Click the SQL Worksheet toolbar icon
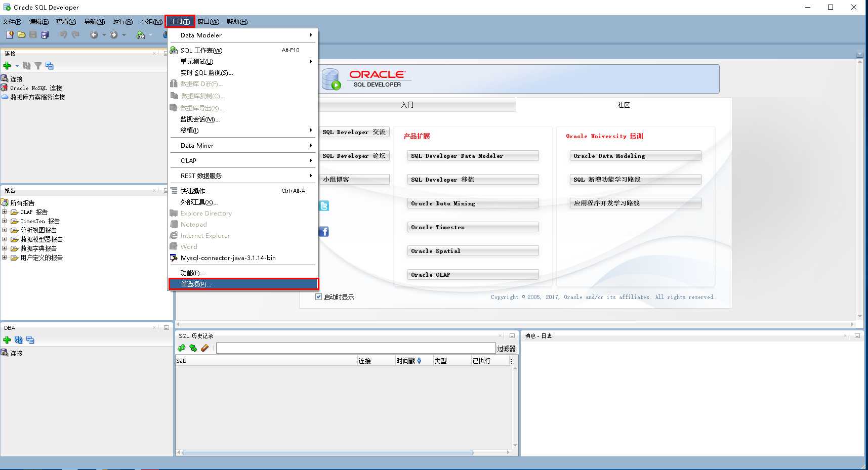 click(141, 34)
